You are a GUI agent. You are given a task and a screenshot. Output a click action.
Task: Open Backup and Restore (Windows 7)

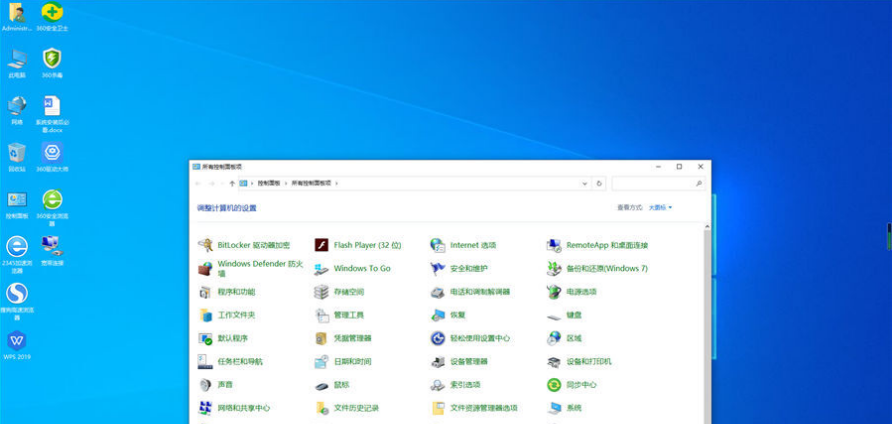[606, 269]
